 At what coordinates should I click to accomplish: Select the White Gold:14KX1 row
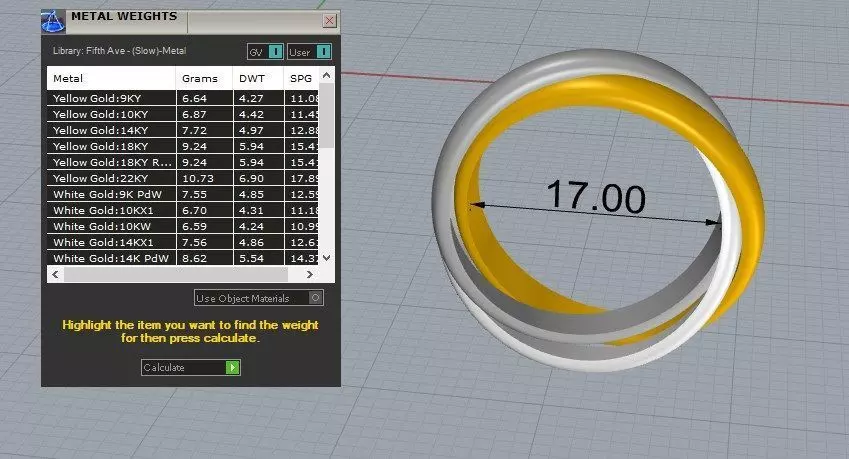pos(183,242)
